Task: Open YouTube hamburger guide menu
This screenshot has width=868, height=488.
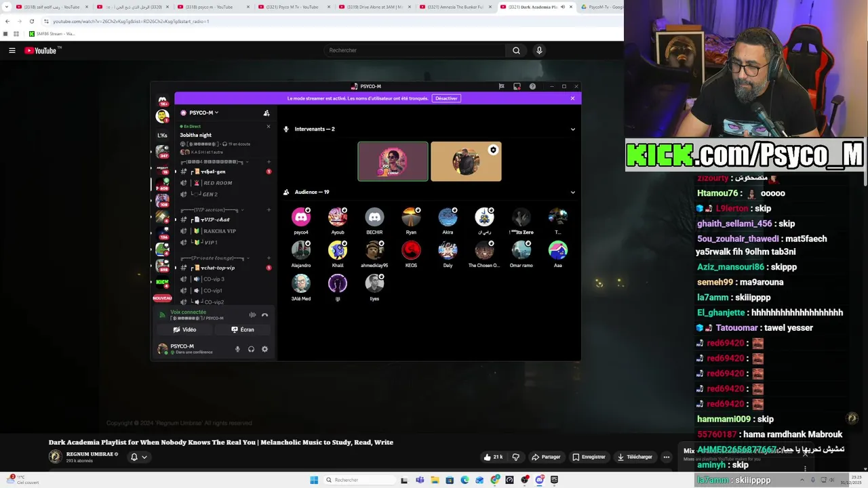Action: point(12,50)
